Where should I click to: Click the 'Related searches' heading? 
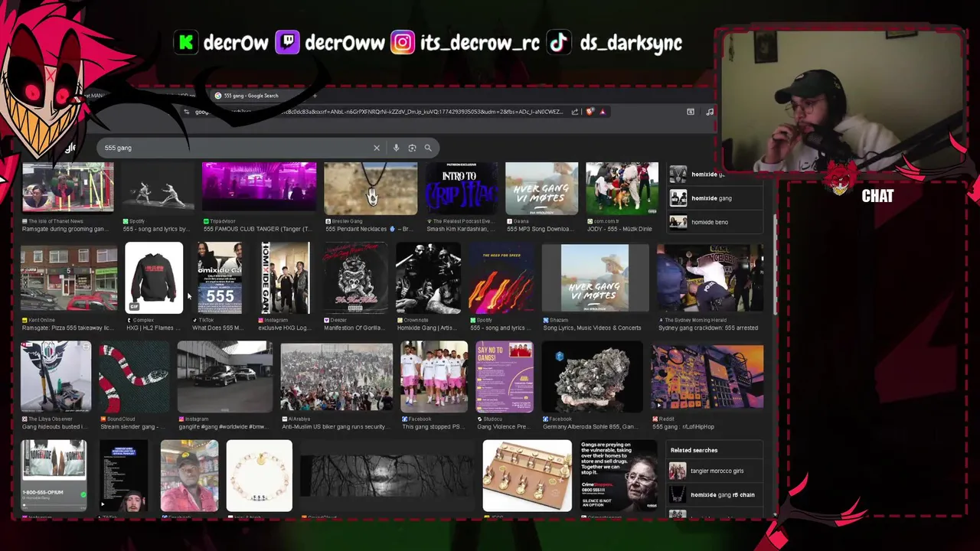tap(694, 451)
